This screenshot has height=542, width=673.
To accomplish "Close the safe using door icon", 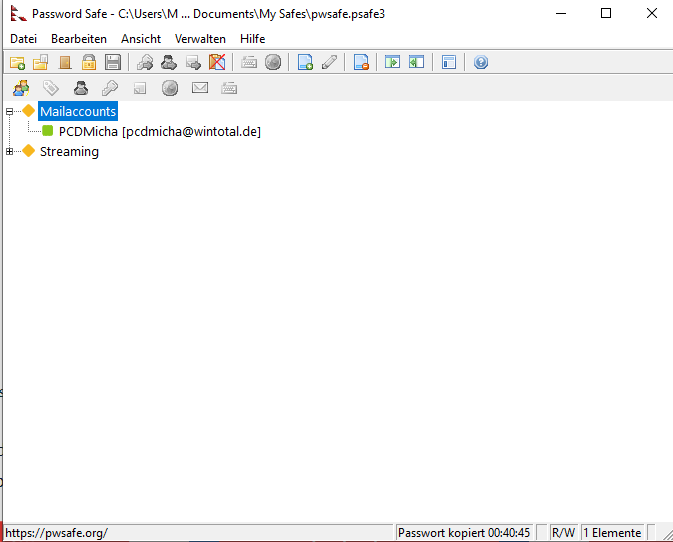I will pos(65,63).
